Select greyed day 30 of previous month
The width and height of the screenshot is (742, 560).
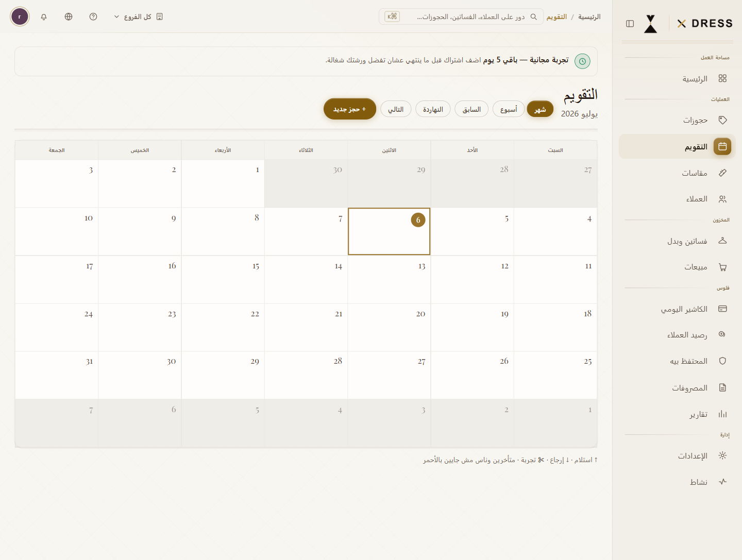[306, 183]
